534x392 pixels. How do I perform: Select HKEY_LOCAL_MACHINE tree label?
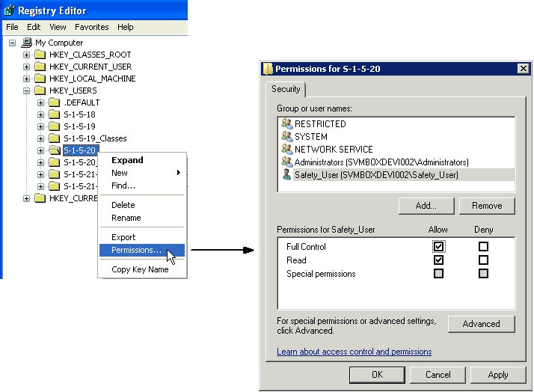(x=92, y=79)
